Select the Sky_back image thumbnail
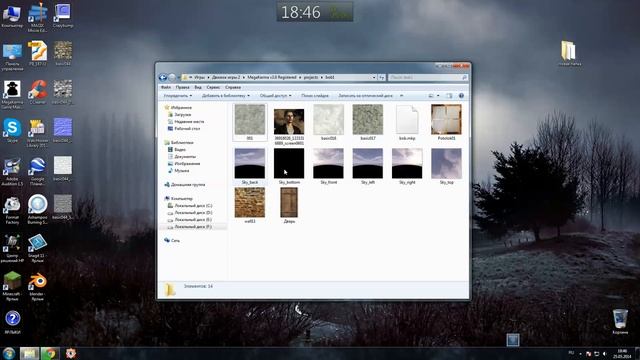Viewport: 640px width, 360px height. pyautogui.click(x=250, y=164)
